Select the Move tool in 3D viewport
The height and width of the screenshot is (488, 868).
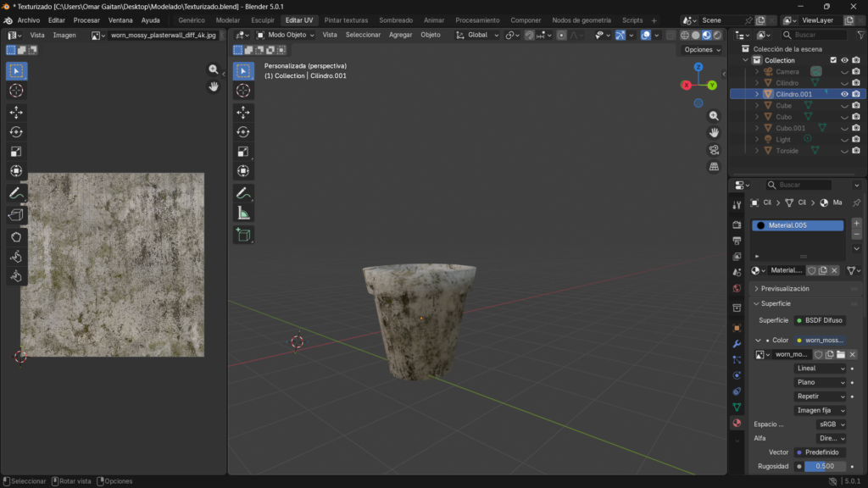(x=243, y=112)
